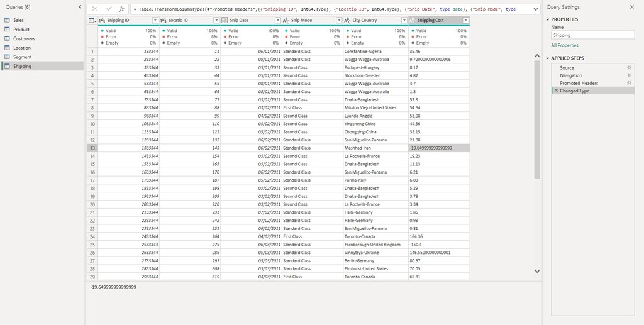Screen dimensions: 644x325
Task: Select the Sales query table icon
Action: click(x=7, y=20)
